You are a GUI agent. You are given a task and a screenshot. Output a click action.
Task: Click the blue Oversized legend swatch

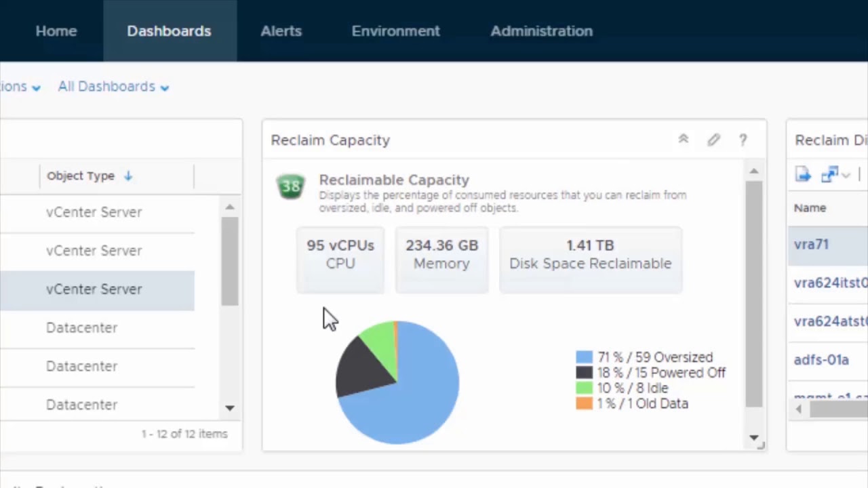[584, 357]
